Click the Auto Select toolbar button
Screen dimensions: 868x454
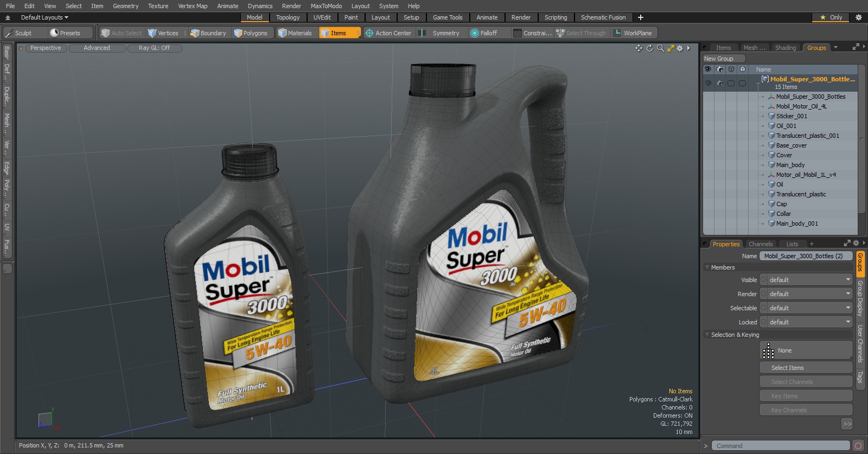[122, 33]
